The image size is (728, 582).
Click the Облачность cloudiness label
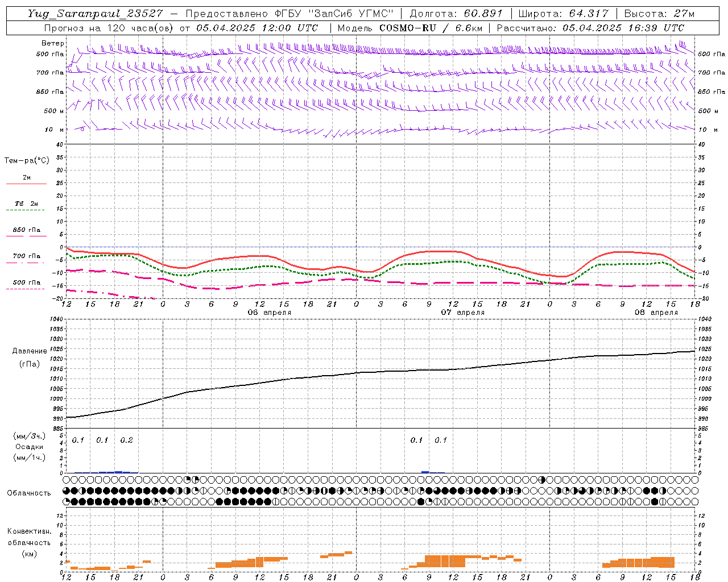[29, 493]
